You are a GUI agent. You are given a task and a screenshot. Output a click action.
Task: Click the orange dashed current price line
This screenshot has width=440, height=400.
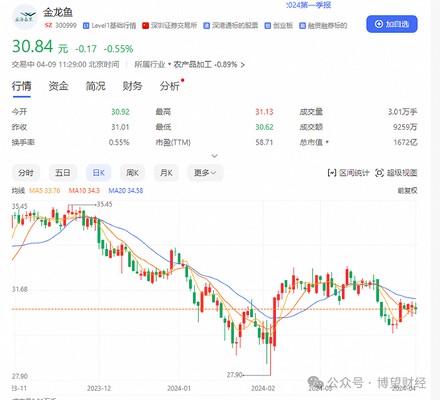[x=213, y=309]
